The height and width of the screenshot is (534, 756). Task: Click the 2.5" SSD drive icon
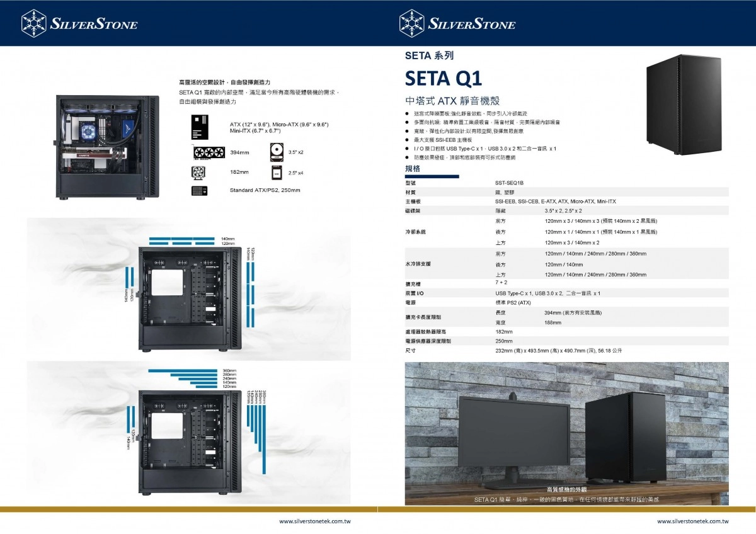(276, 172)
